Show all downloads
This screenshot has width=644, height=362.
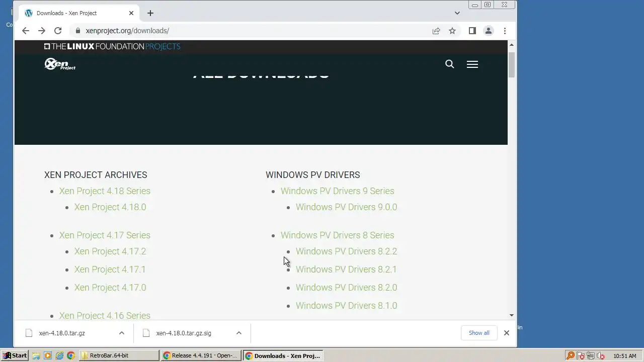coord(479,333)
